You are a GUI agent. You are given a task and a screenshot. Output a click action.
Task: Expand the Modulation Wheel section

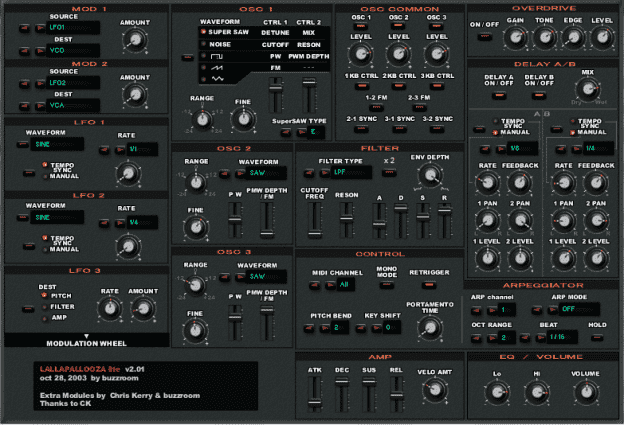tap(85, 337)
